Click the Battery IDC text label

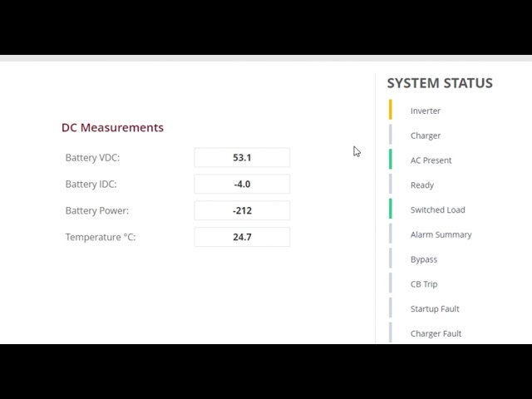pos(91,185)
